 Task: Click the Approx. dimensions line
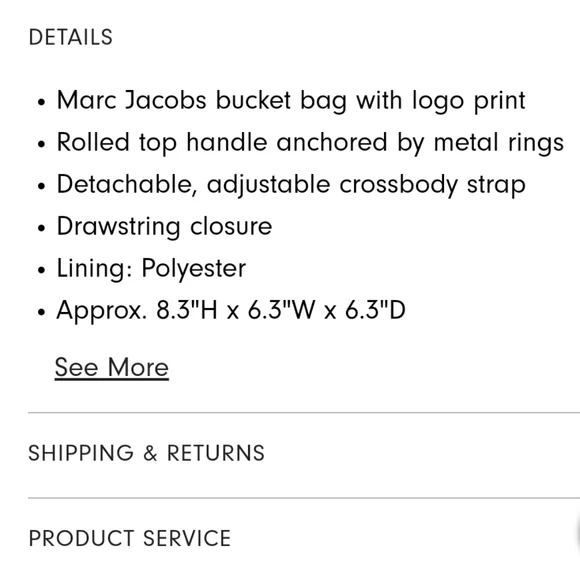[x=231, y=310]
